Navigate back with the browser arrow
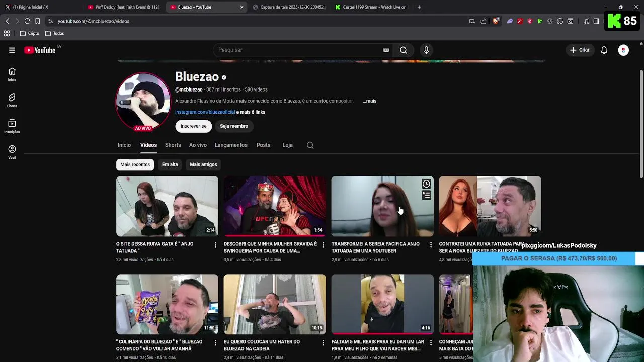Image resolution: width=644 pixels, height=362 pixels. point(7,21)
